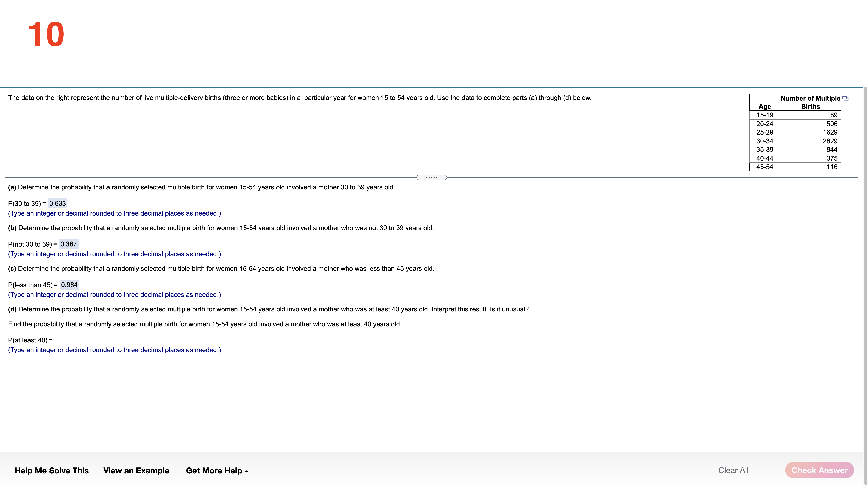This screenshot has width=868, height=488.
Task: Click the 40-44 age row cell
Action: (x=765, y=158)
